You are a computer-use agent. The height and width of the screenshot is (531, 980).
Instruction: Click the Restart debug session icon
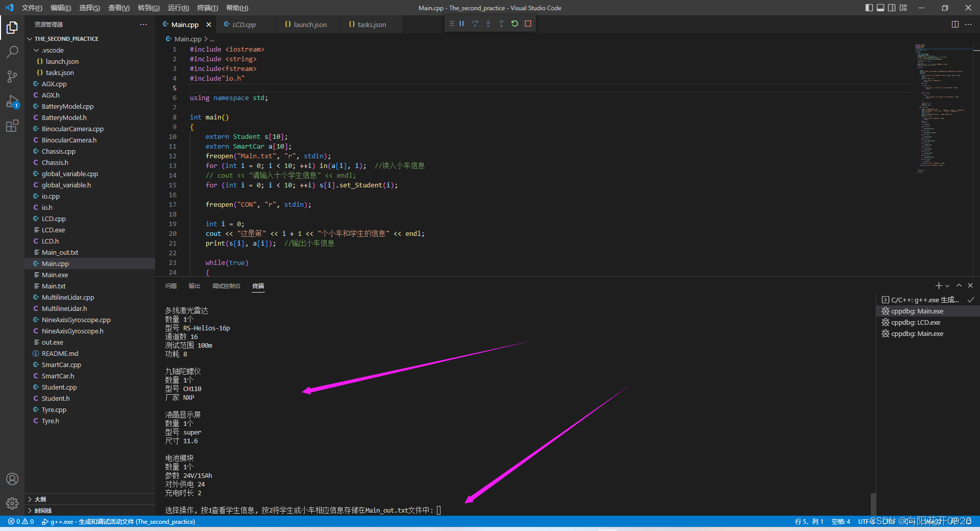tap(514, 23)
